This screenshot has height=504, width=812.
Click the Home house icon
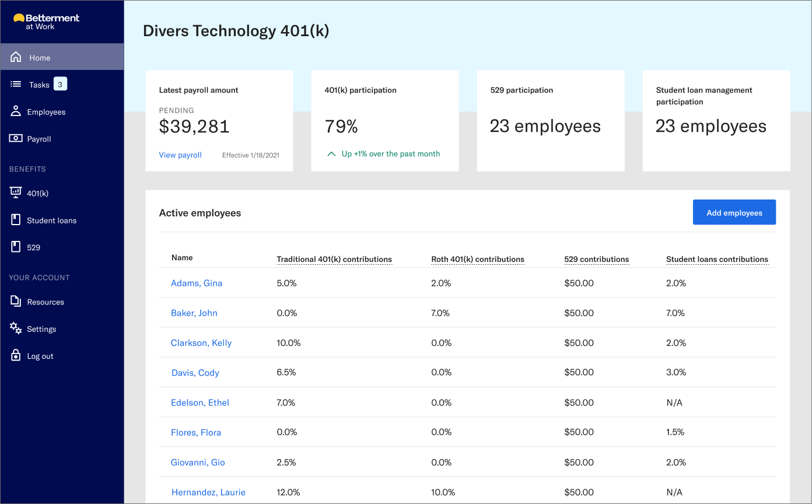(x=16, y=57)
